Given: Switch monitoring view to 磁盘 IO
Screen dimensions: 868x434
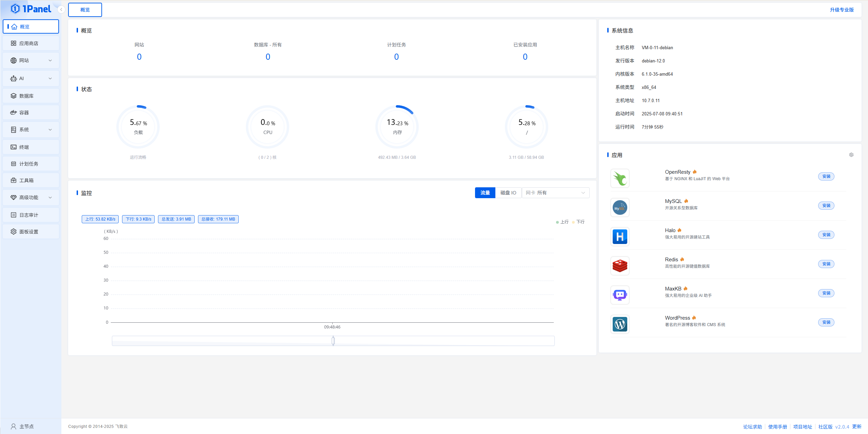Looking at the screenshot, I should [508, 192].
